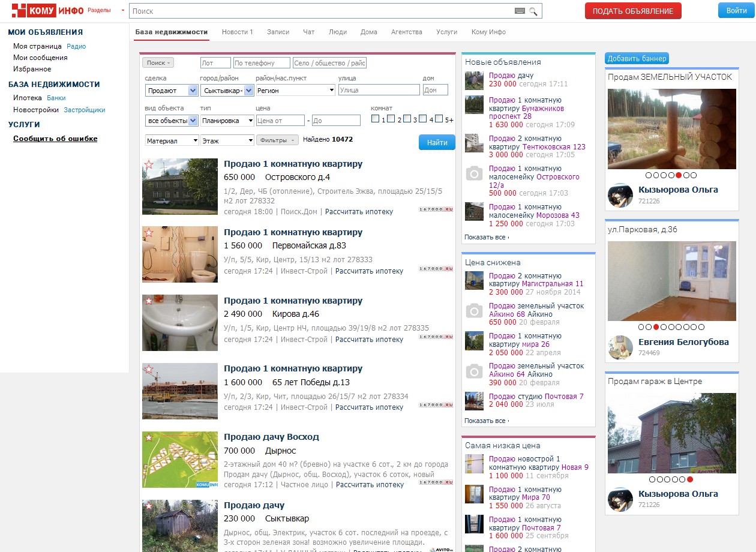Click avatar of Кызьюрова Ольга under land banner
This screenshot has width=756, height=552.
point(620,195)
